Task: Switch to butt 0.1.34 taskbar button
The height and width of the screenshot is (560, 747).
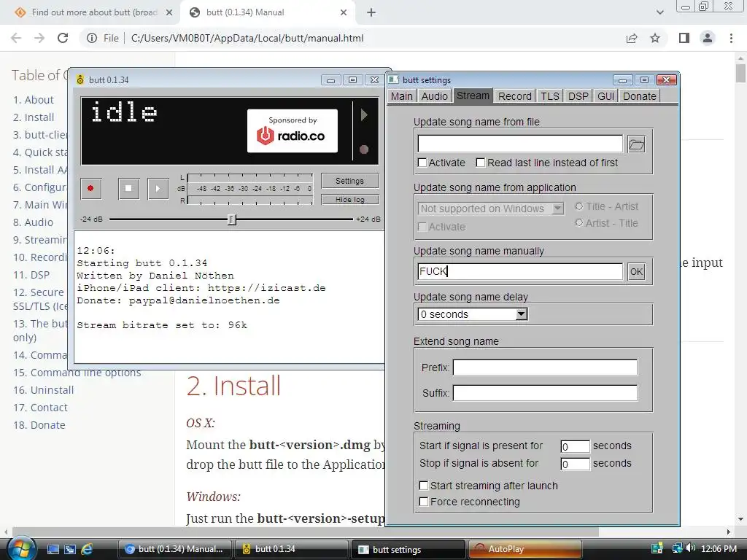Action: tap(292, 549)
